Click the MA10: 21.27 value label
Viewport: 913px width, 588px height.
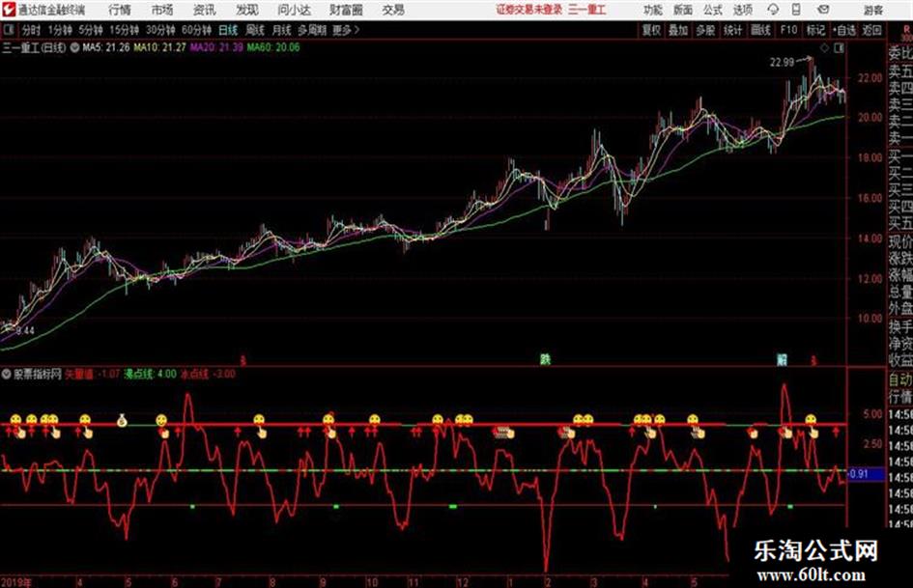point(160,47)
